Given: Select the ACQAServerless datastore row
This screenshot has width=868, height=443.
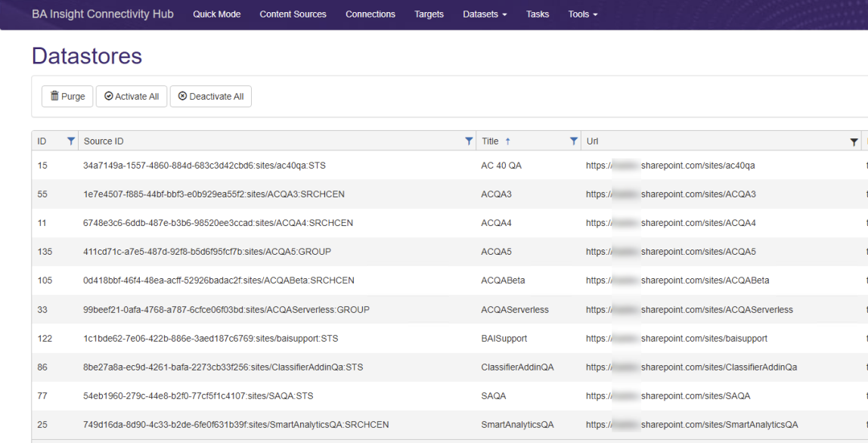Looking at the screenshot, I should click(515, 310).
